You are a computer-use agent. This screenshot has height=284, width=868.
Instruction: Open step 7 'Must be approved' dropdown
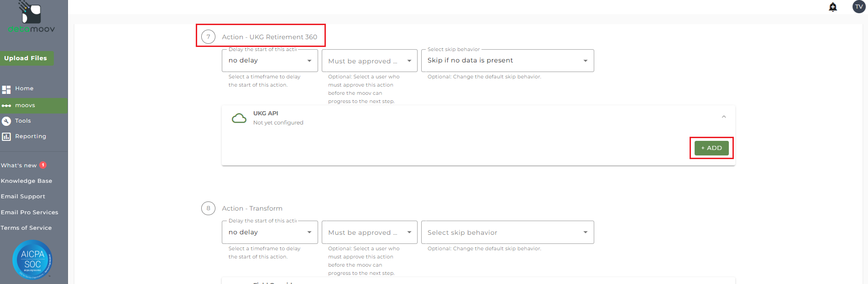(x=369, y=61)
